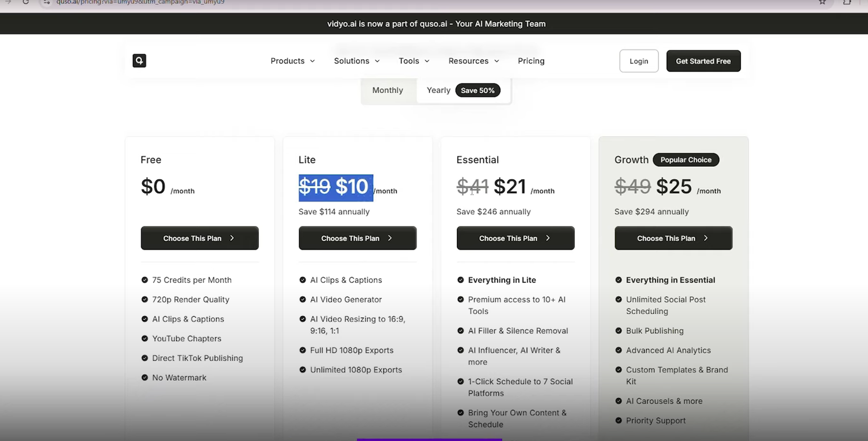Click the checkmark beside 'No Watermark'
Image resolution: width=868 pixels, height=441 pixels.
click(144, 378)
